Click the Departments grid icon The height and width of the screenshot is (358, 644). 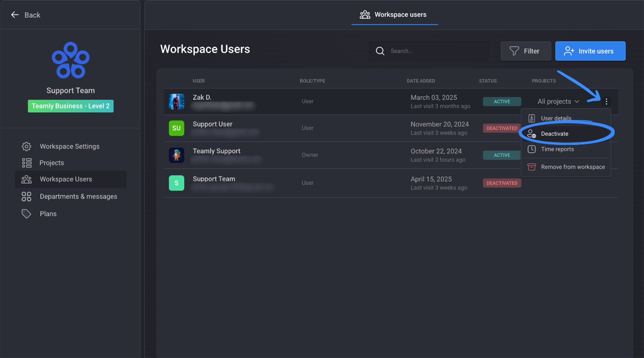(x=26, y=196)
